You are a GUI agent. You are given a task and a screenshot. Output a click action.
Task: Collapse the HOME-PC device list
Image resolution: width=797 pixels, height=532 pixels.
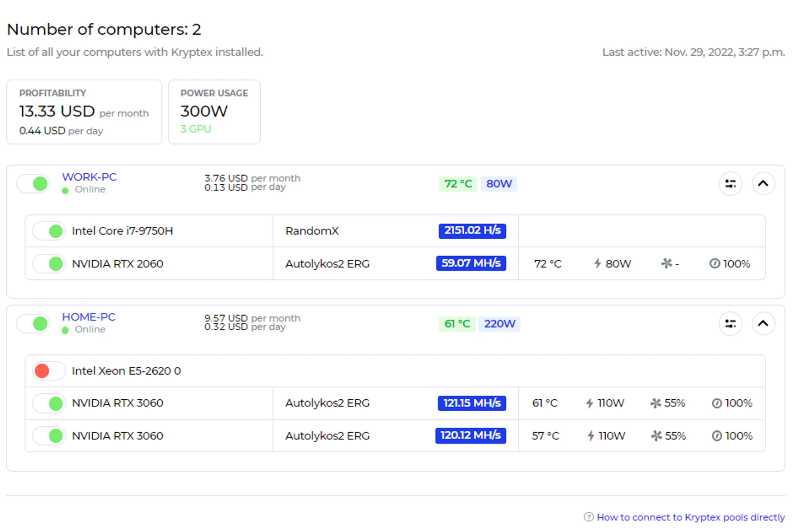763,324
